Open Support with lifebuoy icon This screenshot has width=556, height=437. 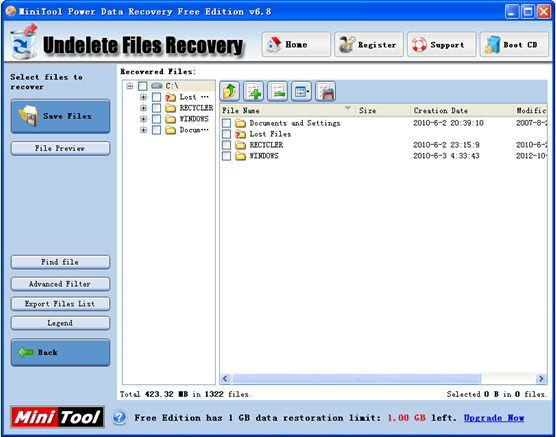tap(441, 44)
